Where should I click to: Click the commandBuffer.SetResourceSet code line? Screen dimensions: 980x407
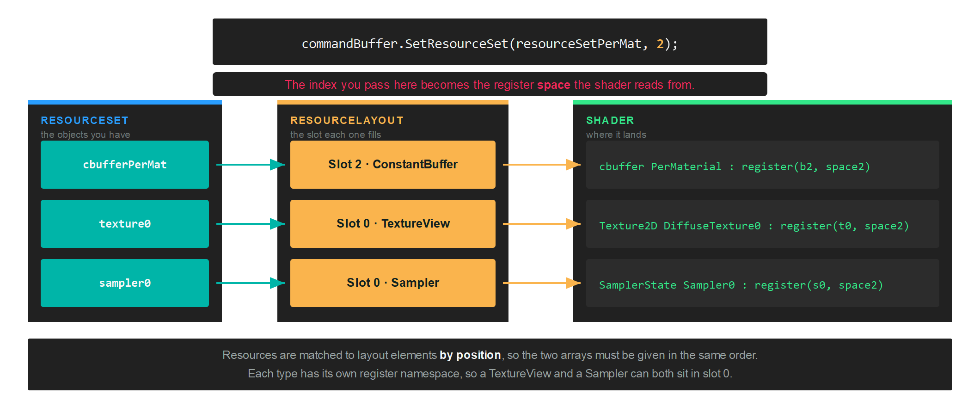point(490,43)
